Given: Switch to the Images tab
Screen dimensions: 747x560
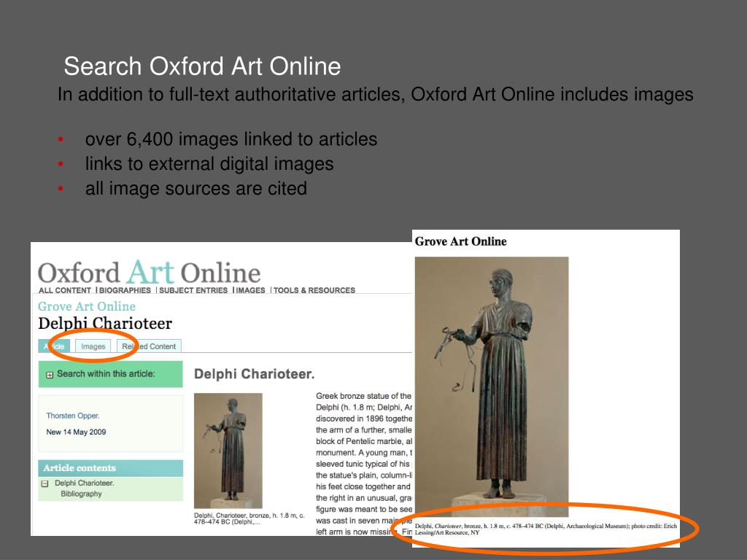Looking at the screenshot, I should (93, 346).
